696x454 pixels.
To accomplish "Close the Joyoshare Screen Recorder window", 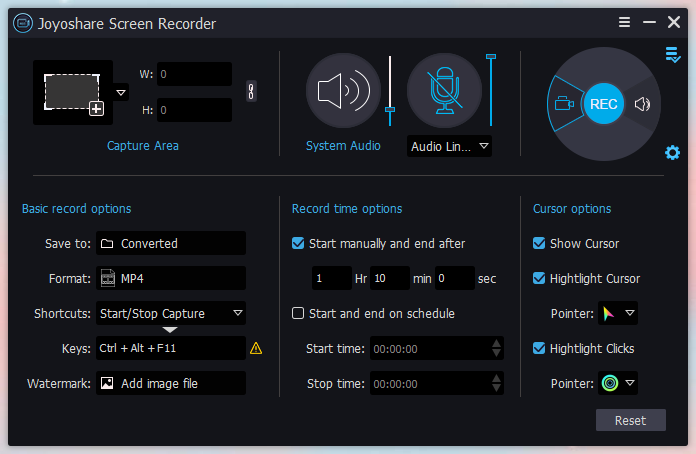I will 674,22.
